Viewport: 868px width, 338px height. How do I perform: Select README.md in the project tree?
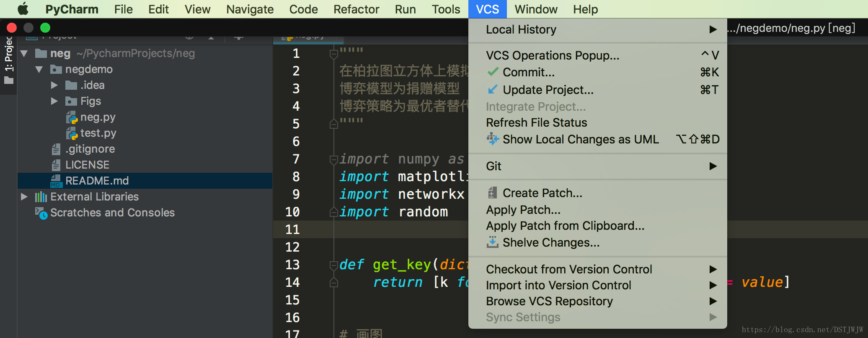pyautogui.click(x=97, y=181)
